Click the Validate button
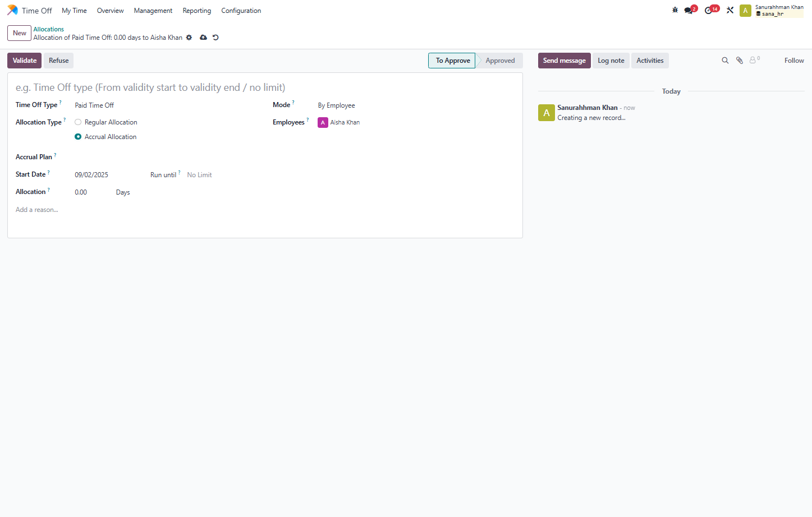 pos(25,61)
